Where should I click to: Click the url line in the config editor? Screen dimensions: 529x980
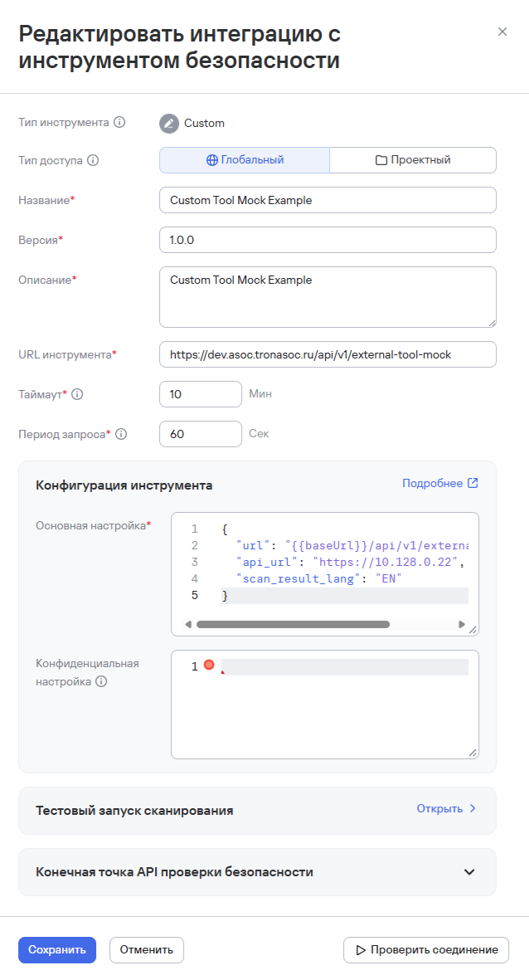click(x=352, y=545)
